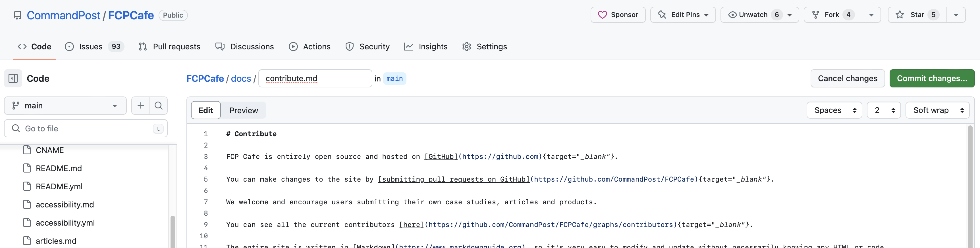Click the add file plus icon
This screenshot has width=980, height=248.
[140, 106]
